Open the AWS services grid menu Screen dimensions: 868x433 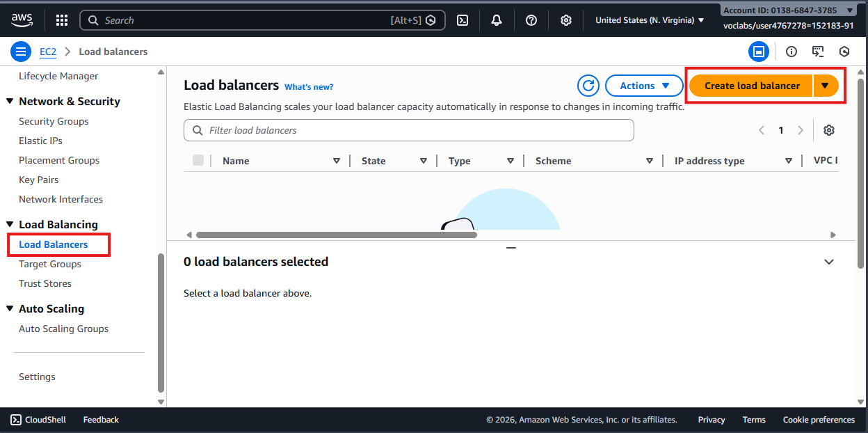(62, 20)
